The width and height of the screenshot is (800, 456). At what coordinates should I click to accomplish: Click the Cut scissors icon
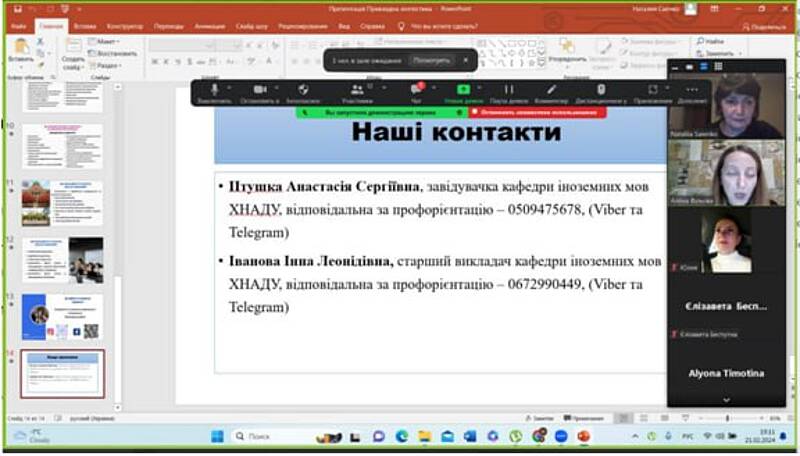(40, 42)
